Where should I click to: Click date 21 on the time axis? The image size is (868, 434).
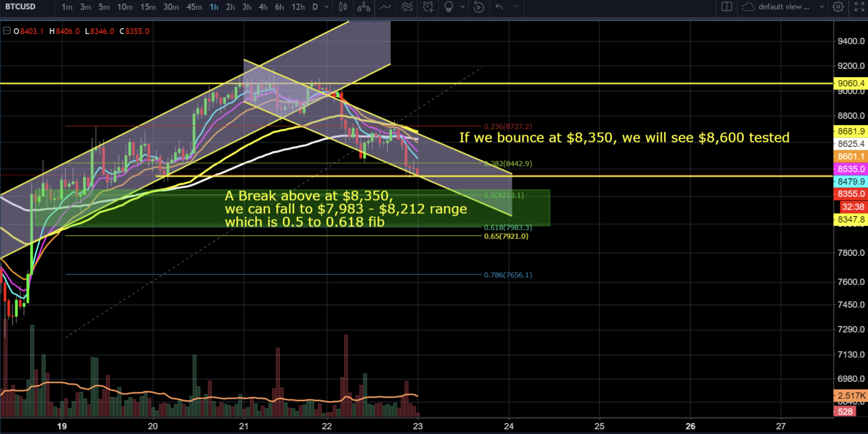click(x=244, y=426)
